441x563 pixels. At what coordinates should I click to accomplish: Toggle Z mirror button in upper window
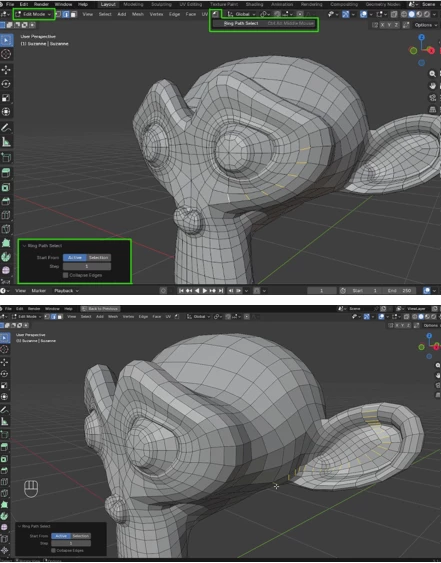pos(396,25)
